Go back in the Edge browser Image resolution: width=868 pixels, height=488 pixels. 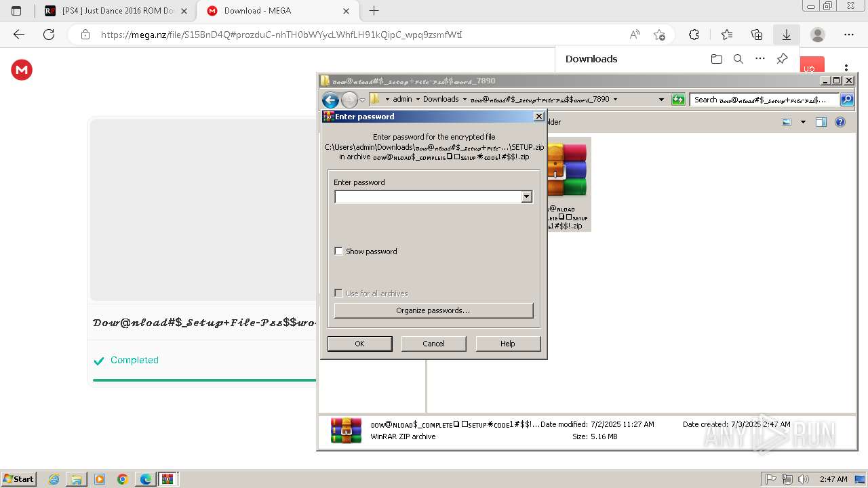point(19,35)
